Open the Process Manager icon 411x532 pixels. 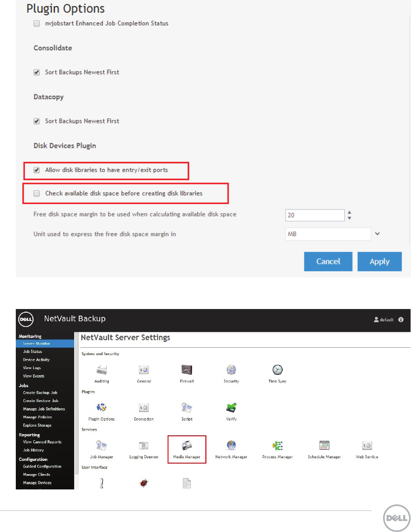point(278,446)
